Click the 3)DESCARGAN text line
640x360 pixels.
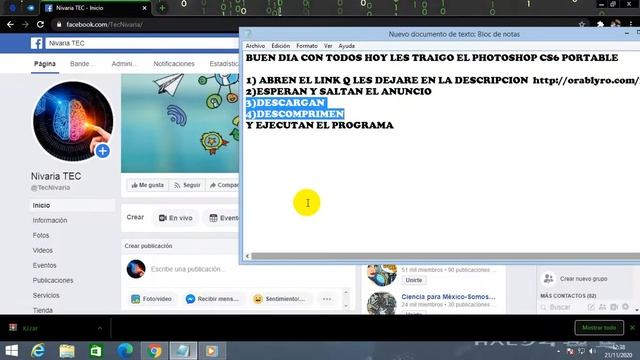pos(285,103)
